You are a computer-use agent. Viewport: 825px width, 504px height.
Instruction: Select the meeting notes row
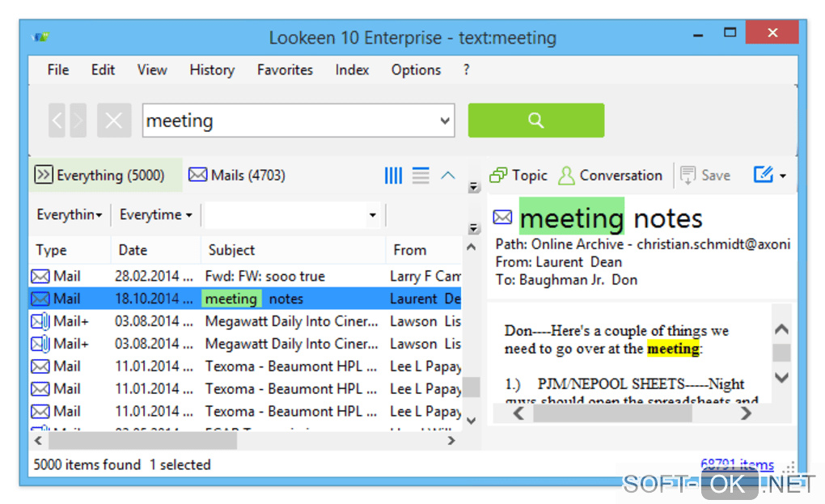tap(245, 299)
